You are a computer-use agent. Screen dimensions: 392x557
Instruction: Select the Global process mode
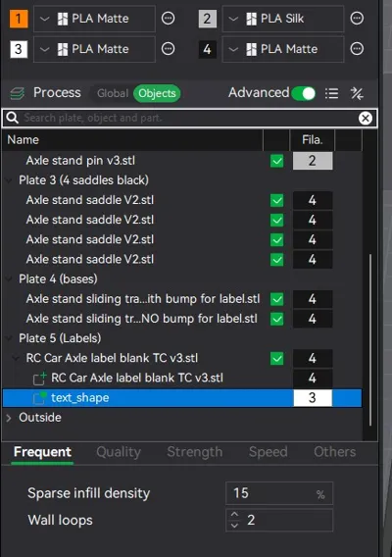[x=113, y=93]
